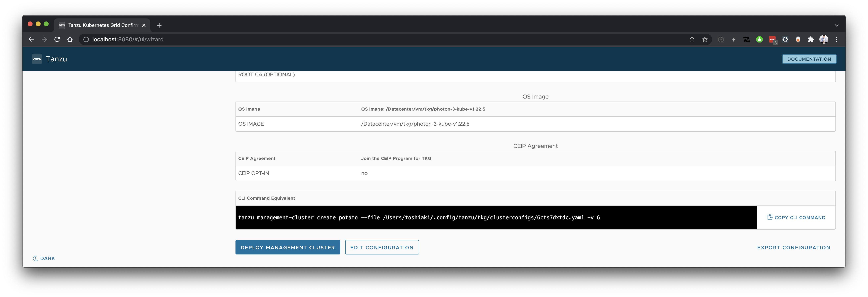Click the OS IMAGE row label
The height and width of the screenshot is (297, 868).
251,124
